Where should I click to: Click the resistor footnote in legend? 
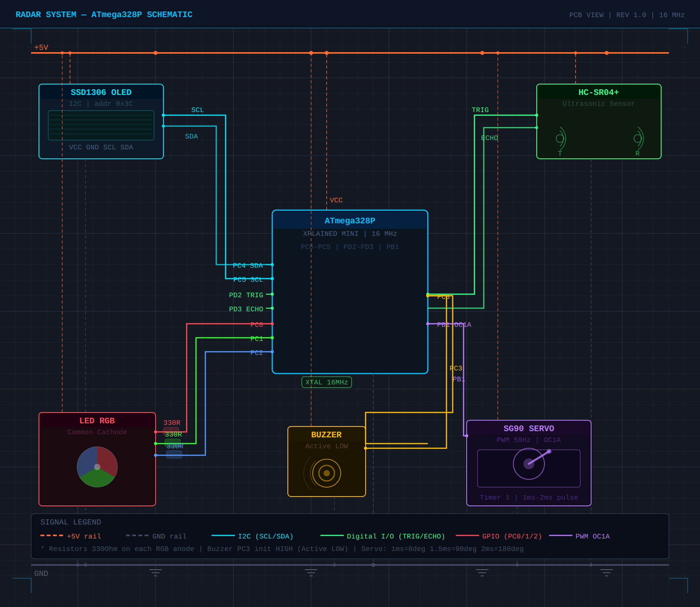282,549
